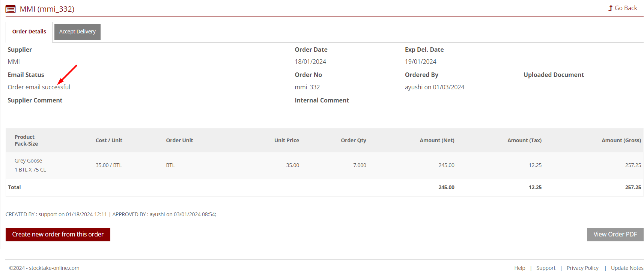
Task: Click the Order email successful status text
Action: coord(39,87)
